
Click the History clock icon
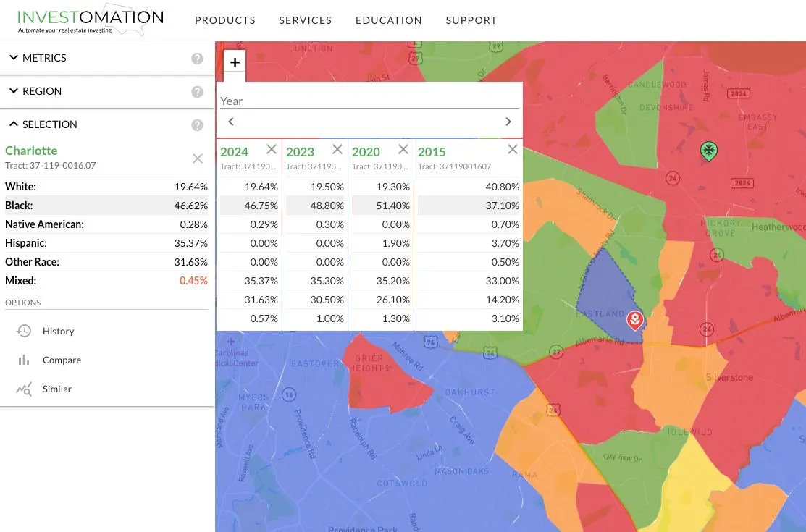(24, 331)
